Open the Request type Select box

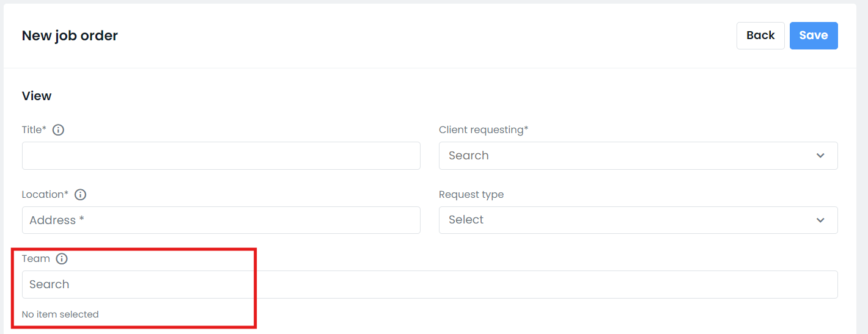638,220
